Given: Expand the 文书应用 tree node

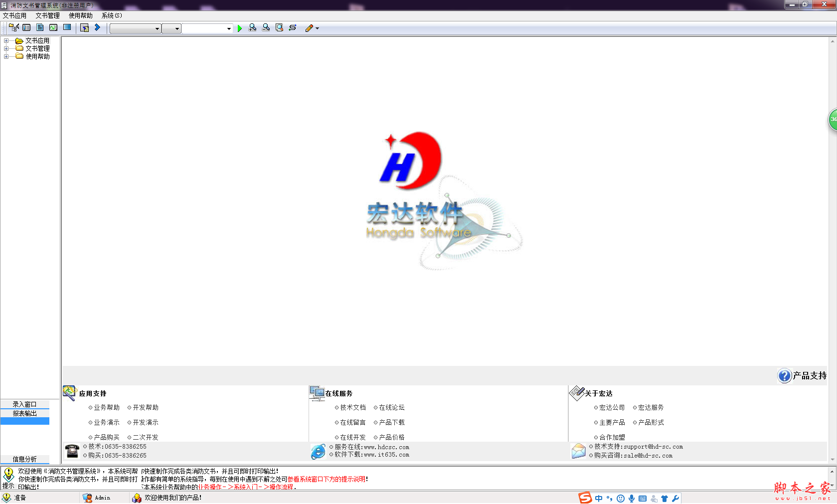Looking at the screenshot, I should [5, 40].
